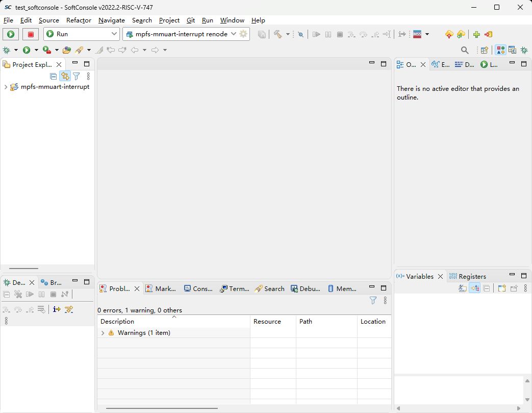Open the Run launch mode dropdown
Screen dimensions: 532x413
point(82,34)
